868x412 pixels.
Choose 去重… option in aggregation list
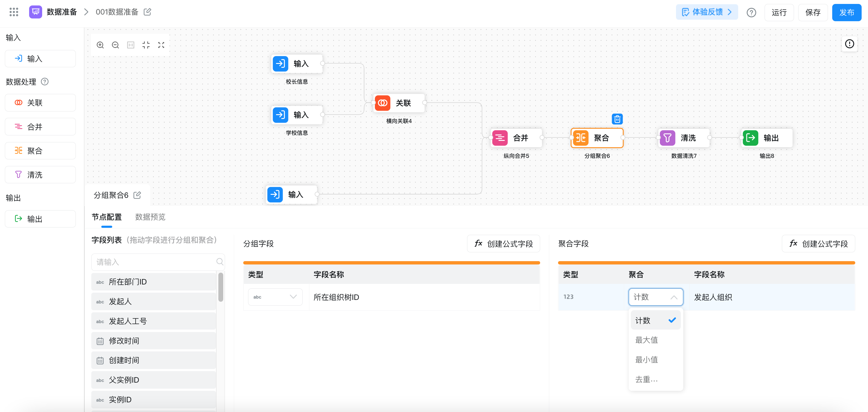click(x=655, y=379)
